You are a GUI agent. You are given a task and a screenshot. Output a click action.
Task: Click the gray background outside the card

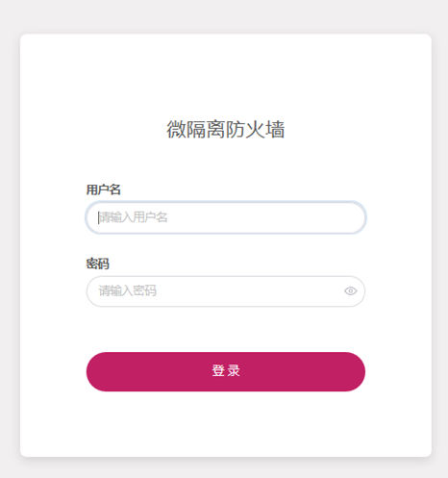tap(226, 16)
